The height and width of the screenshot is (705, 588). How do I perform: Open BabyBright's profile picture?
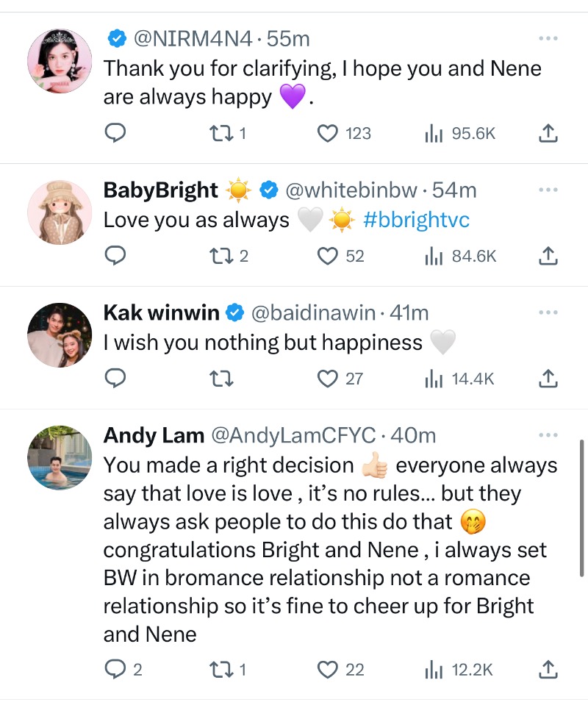(x=60, y=213)
